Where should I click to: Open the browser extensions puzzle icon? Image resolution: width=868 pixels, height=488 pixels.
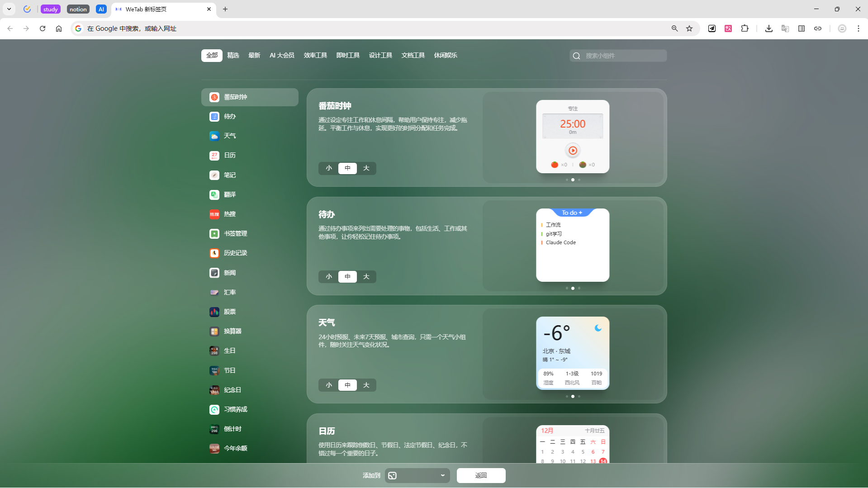pyautogui.click(x=745, y=28)
